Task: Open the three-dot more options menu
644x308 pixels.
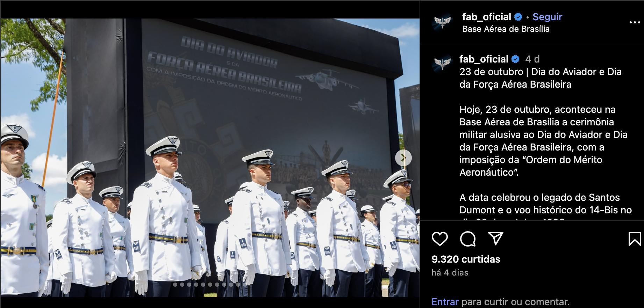Action: click(x=635, y=22)
